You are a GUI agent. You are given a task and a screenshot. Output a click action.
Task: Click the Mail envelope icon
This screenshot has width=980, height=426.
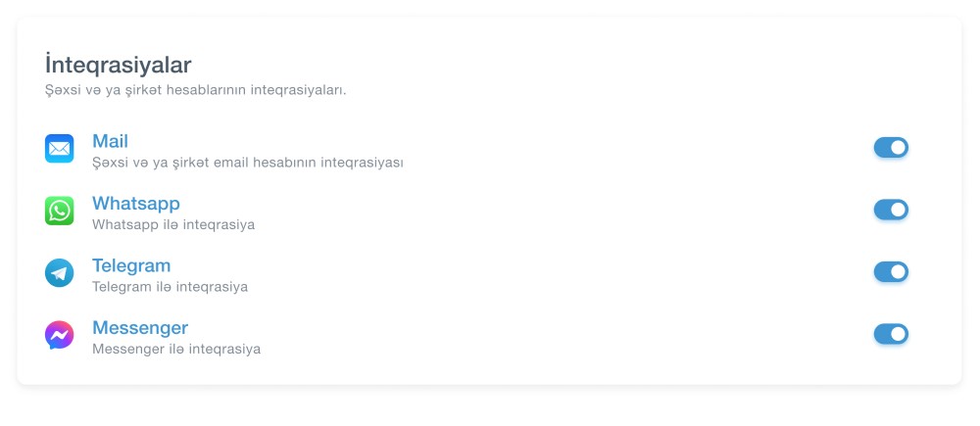(60, 149)
